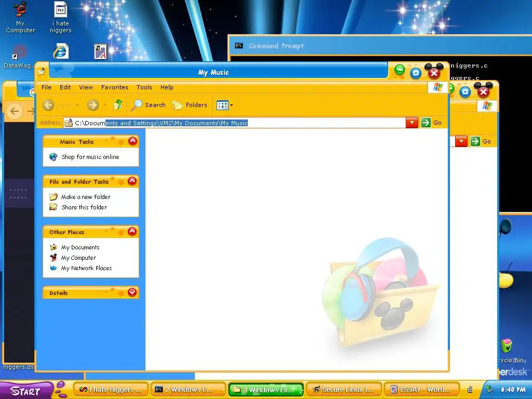532x399 pixels.
Task: Click the folder icon beside Make a new folder
Action: pos(54,197)
